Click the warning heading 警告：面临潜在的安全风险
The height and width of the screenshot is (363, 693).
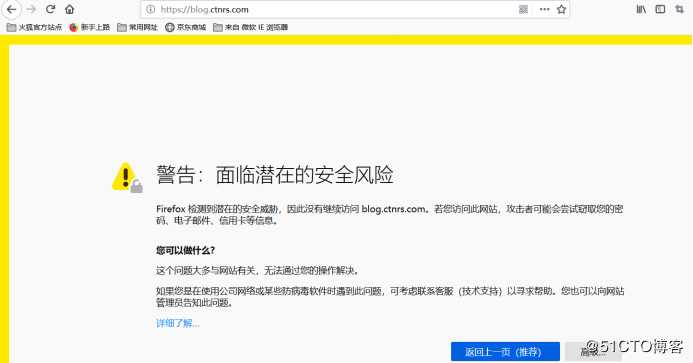(x=274, y=175)
